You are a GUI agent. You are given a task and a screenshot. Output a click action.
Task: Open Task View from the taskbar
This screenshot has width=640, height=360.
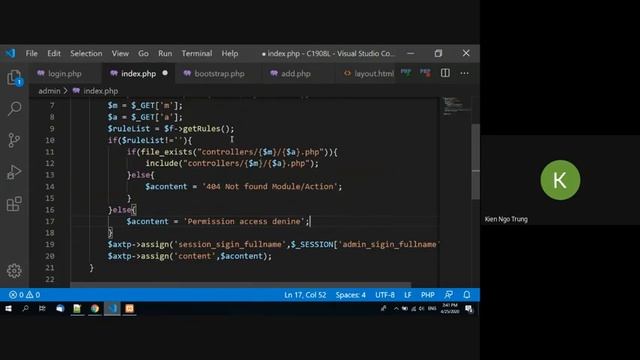click(42, 309)
